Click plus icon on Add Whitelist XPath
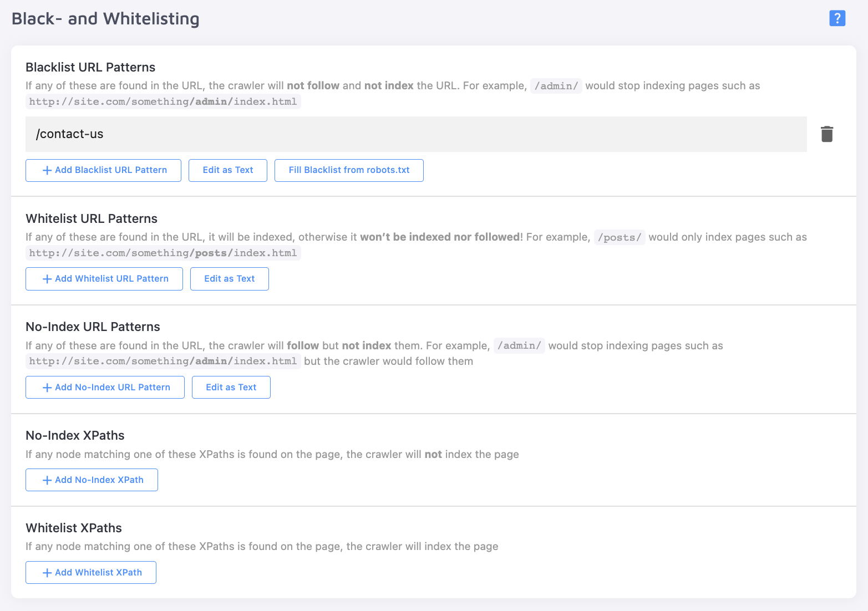 [x=47, y=573]
